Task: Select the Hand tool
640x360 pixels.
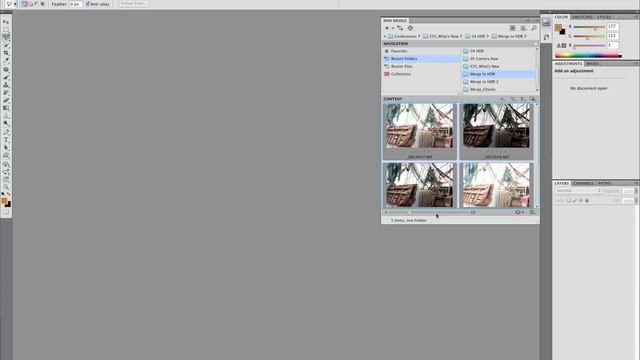Action: [6, 180]
